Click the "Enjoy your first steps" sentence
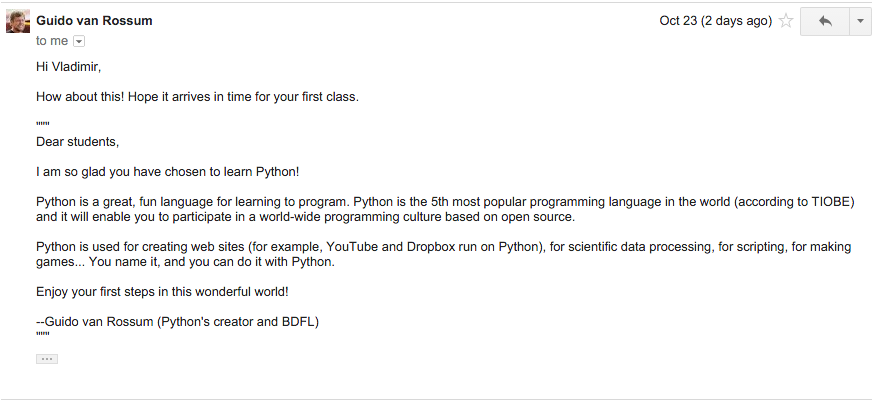The height and width of the screenshot is (404, 875). point(162,292)
